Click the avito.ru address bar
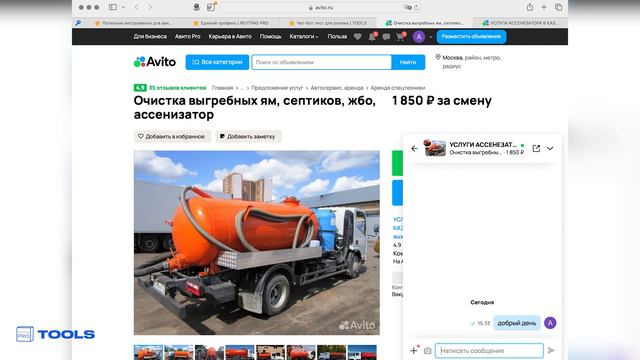640x360 pixels. (x=321, y=7)
